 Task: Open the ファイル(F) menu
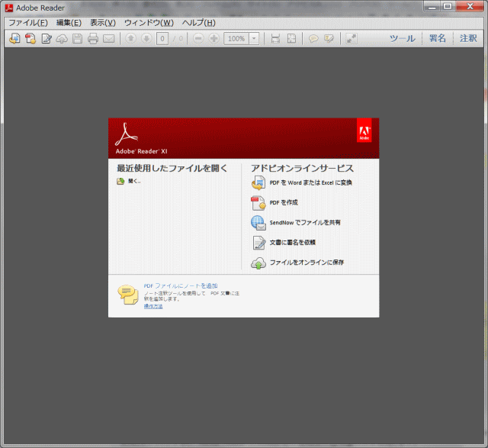(28, 23)
